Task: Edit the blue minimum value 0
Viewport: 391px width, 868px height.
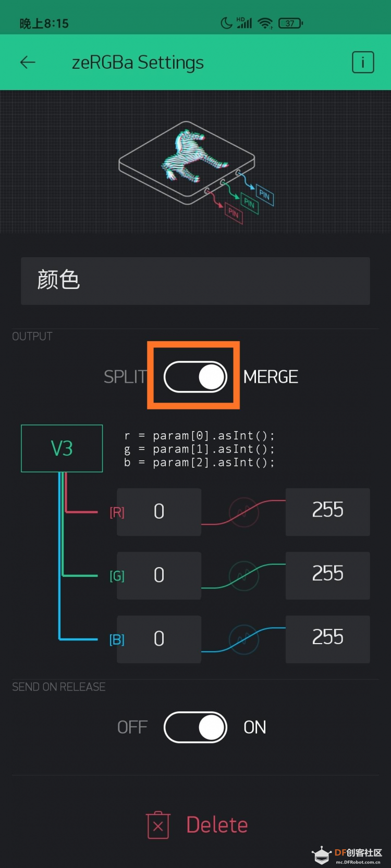Action: (159, 639)
